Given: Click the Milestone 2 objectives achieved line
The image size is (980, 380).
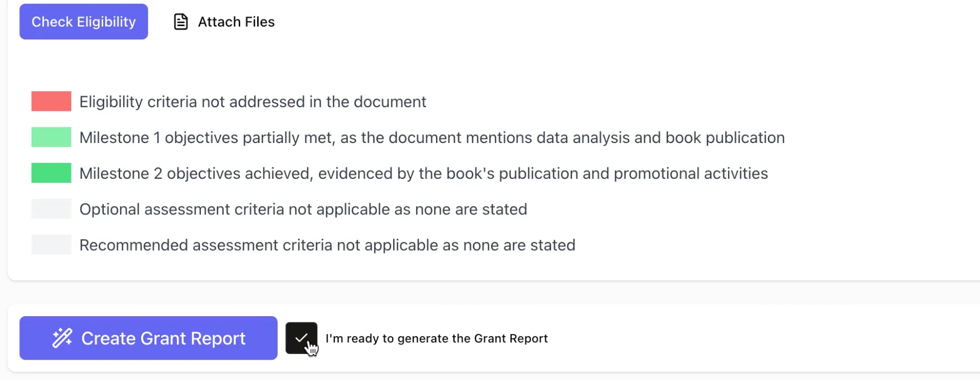Looking at the screenshot, I should (x=424, y=173).
